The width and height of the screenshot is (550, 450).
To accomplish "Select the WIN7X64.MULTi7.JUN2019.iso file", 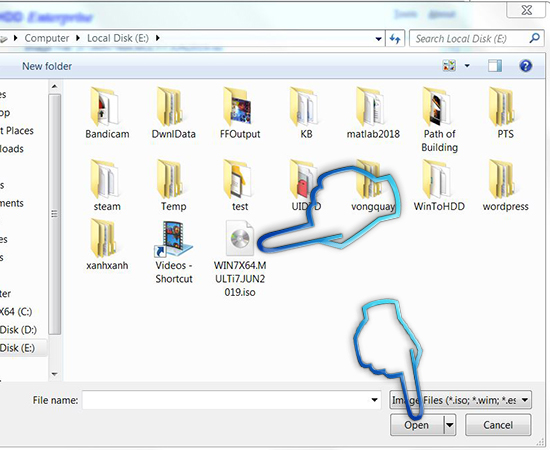I will pos(240,259).
